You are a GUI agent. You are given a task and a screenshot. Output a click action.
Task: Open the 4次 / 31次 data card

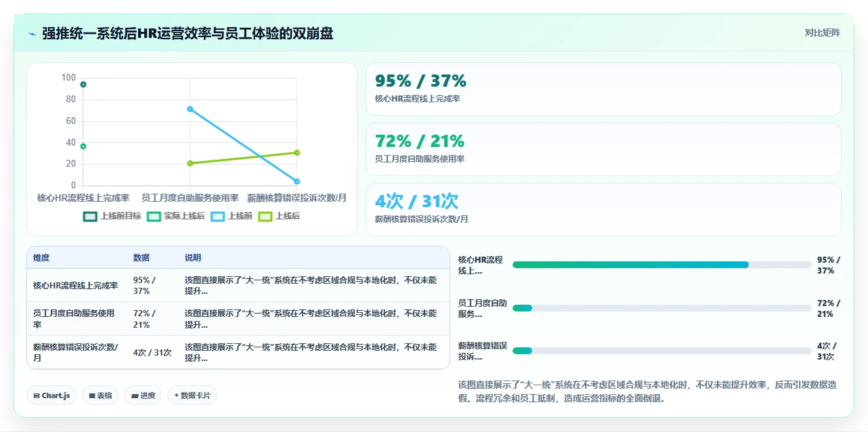pos(603,210)
